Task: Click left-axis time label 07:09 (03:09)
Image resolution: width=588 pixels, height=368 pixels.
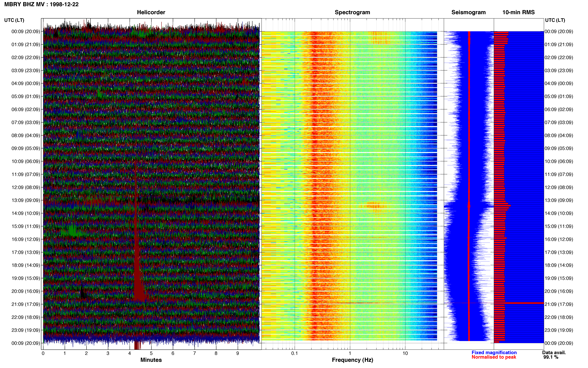Action: click(x=26, y=122)
